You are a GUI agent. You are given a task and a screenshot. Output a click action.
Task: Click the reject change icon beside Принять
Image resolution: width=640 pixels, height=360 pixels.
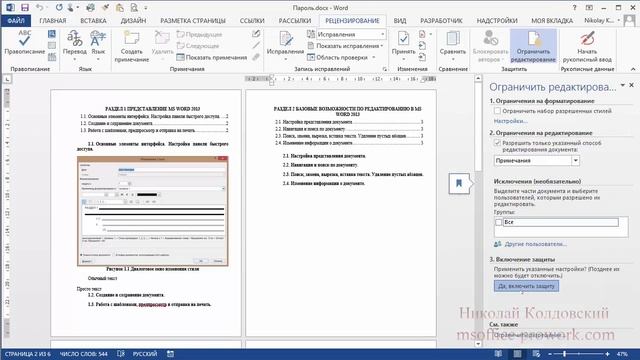pyautogui.click(x=422, y=34)
